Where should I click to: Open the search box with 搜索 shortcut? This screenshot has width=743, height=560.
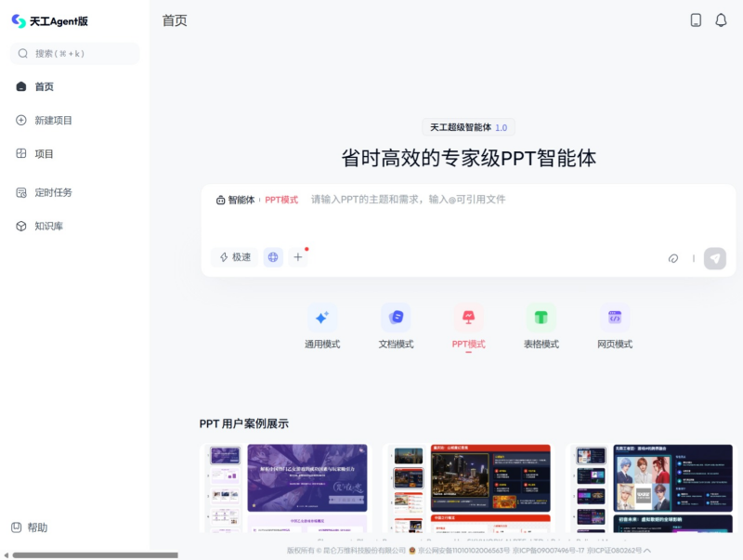[73, 53]
